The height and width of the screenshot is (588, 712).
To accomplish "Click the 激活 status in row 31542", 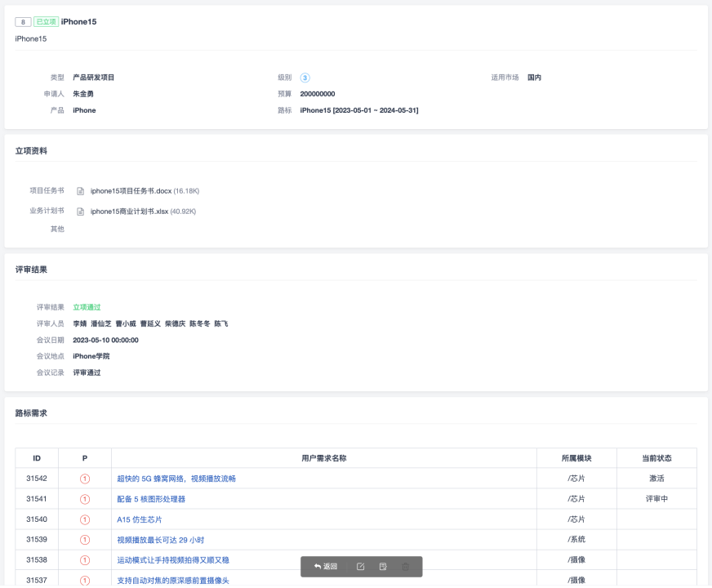I will 656,478.
